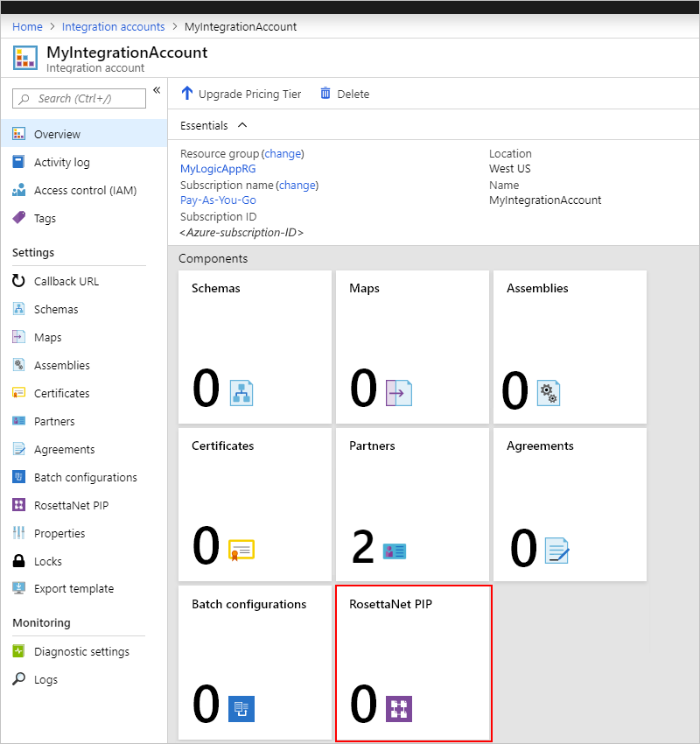700x744 pixels.
Task: Click the Access control (IAM) icon
Action: tap(19, 190)
